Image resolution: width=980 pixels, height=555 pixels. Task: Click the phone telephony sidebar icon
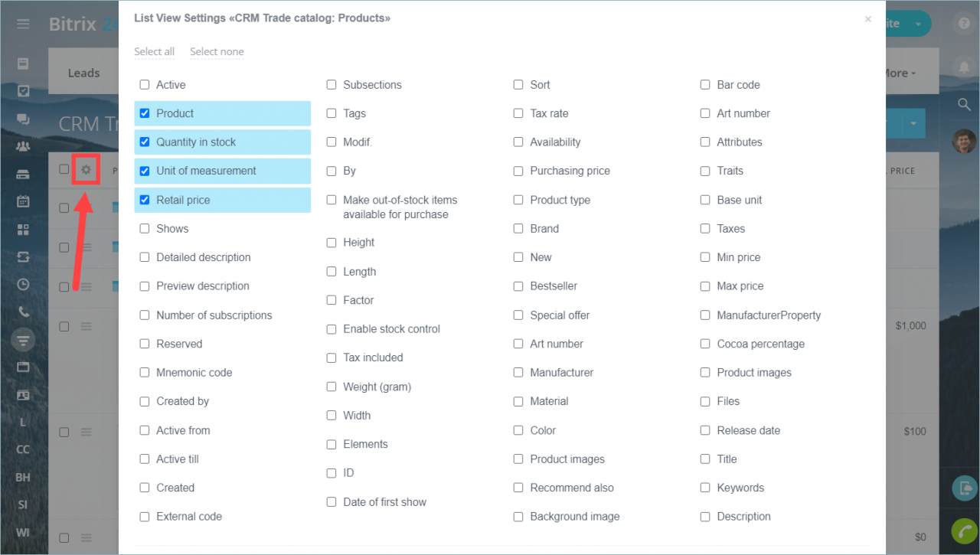23,312
